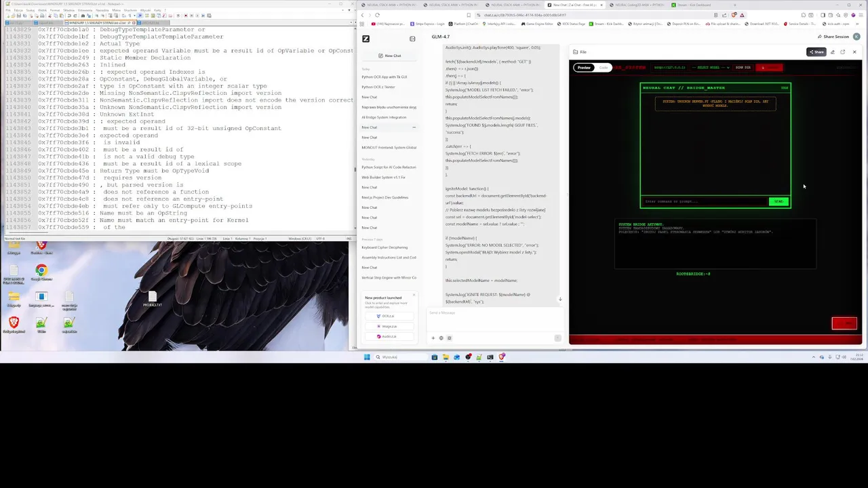Open the Audio.z.ai product link
868x488 pixels.
(x=389, y=336)
